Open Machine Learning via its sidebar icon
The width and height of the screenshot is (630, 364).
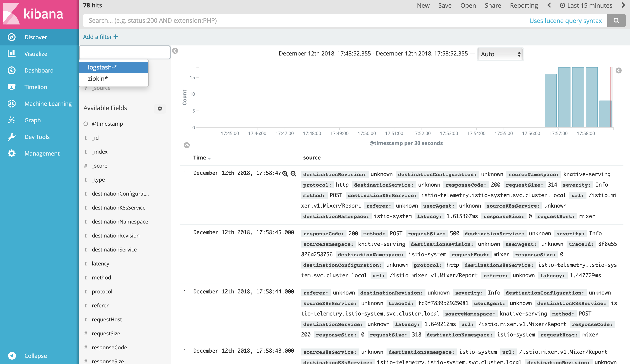click(12, 104)
